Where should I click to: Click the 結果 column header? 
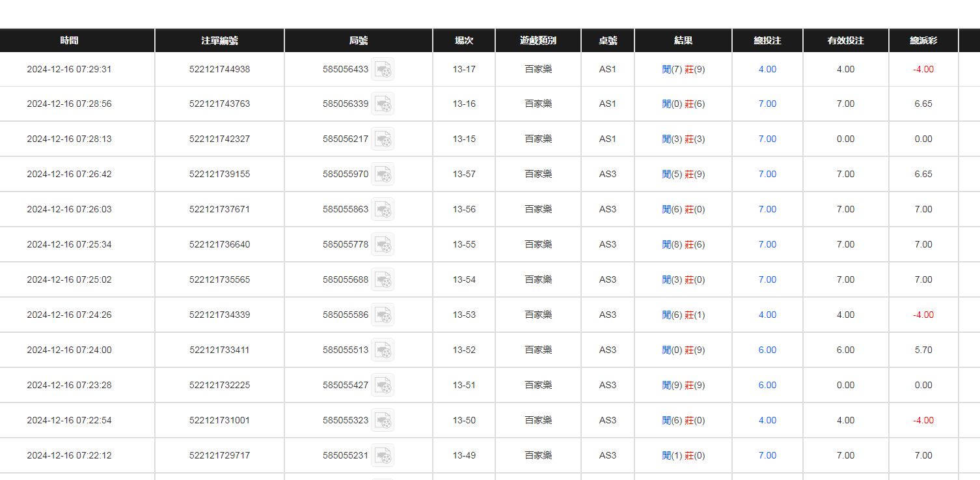pos(683,40)
